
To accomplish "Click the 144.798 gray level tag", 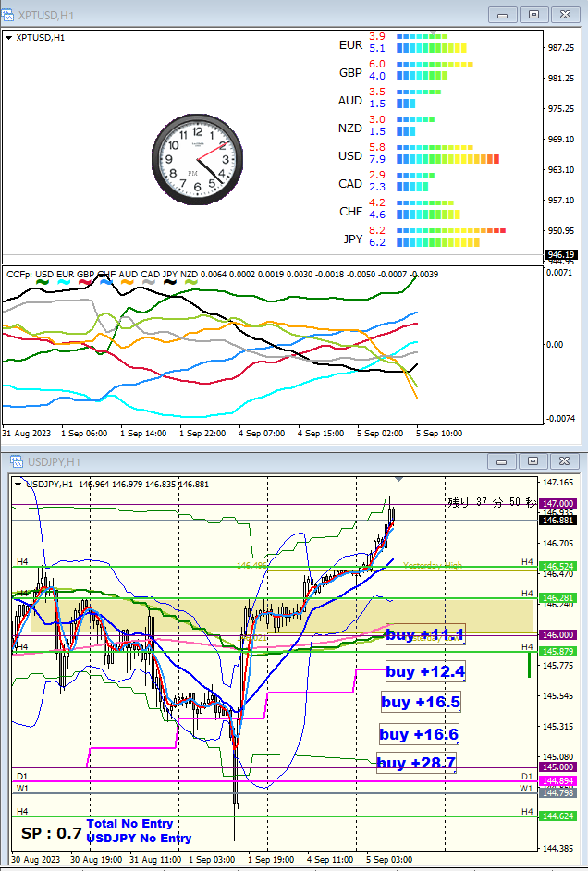I will click(557, 792).
